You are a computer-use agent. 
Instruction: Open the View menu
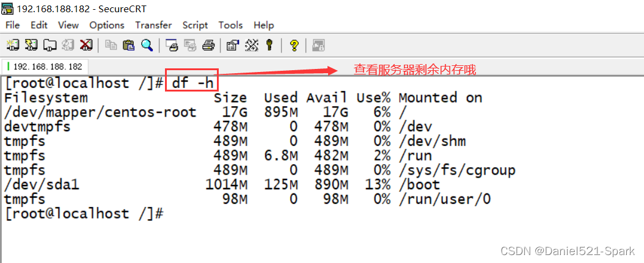click(68, 25)
